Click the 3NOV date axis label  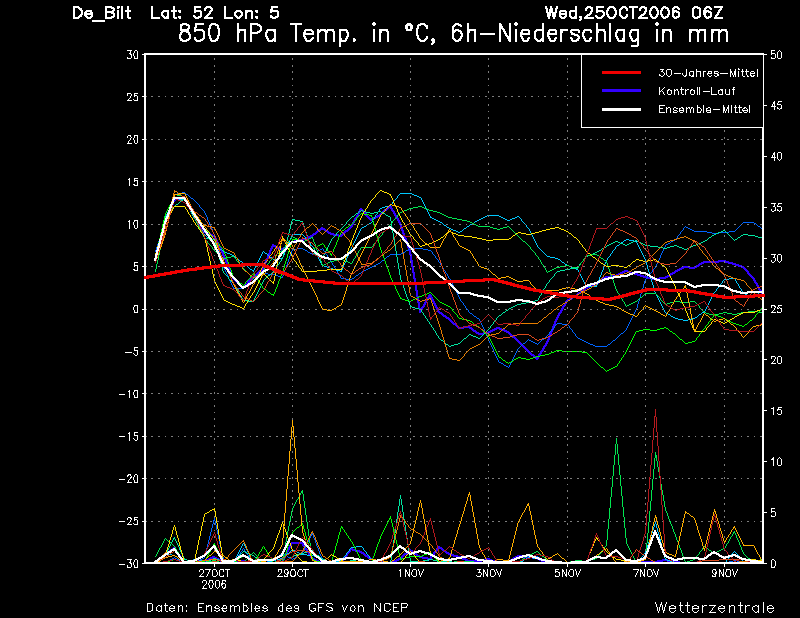(x=489, y=573)
